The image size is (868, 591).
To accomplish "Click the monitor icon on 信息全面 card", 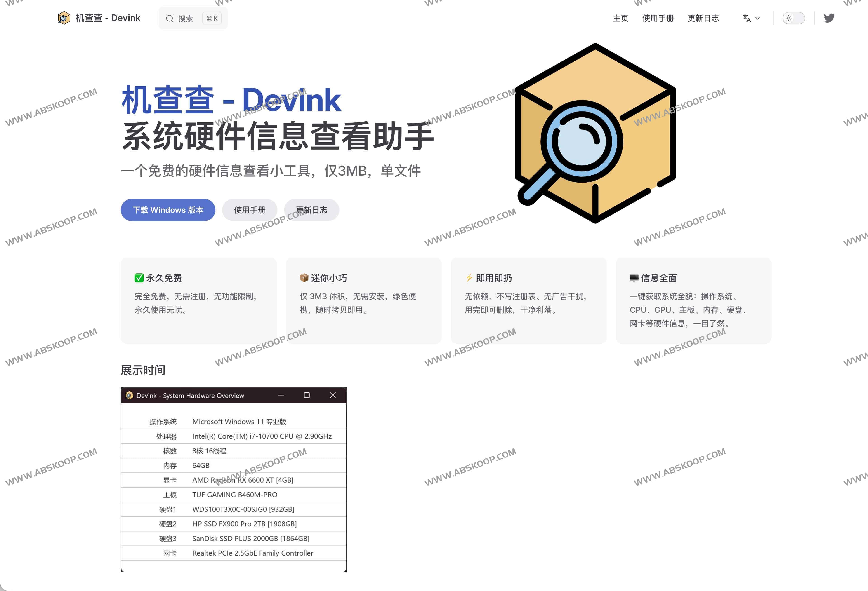I will (634, 278).
